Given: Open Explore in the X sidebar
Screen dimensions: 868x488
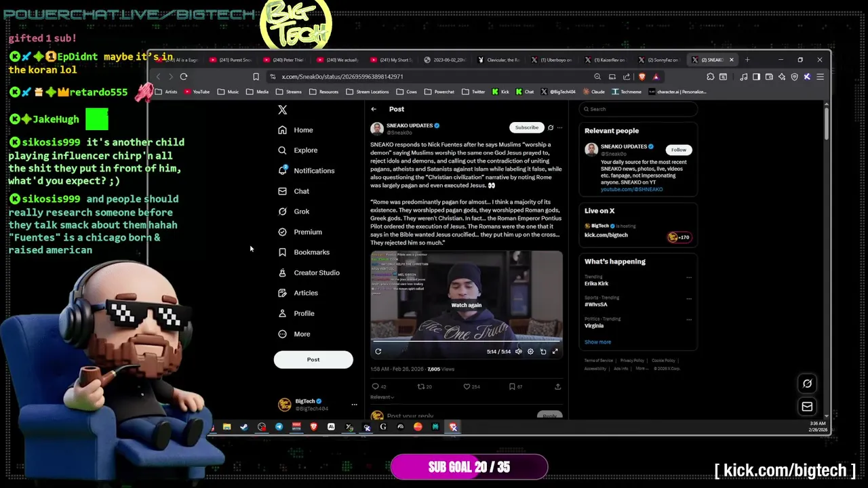Looking at the screenshot, I should 298,150.
